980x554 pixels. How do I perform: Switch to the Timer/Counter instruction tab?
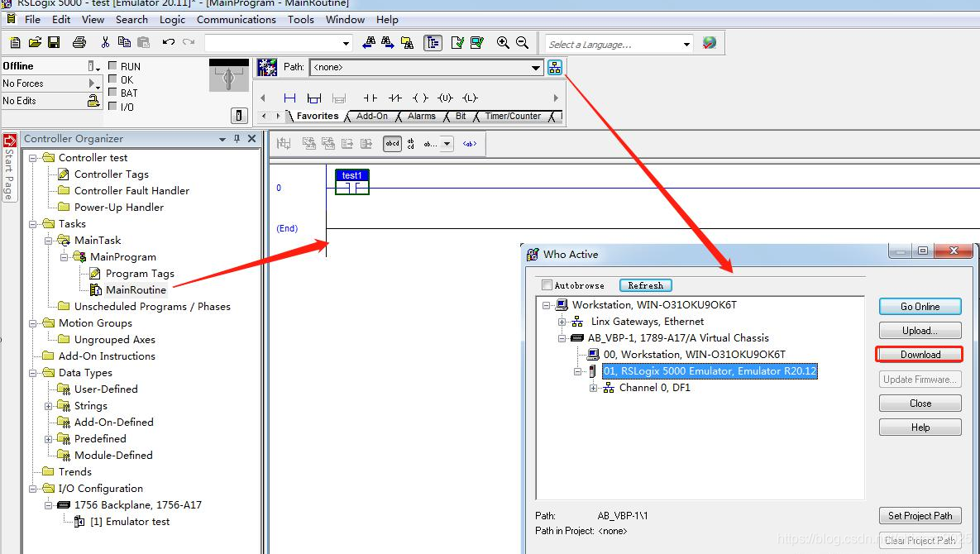pos(513,116)
